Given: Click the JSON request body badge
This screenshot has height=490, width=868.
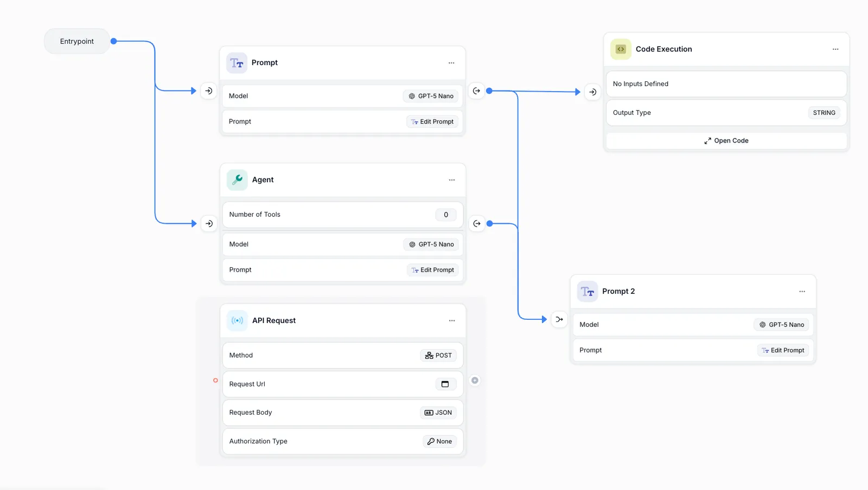Looking at the screenshot, I should click(x=438, y=412).
